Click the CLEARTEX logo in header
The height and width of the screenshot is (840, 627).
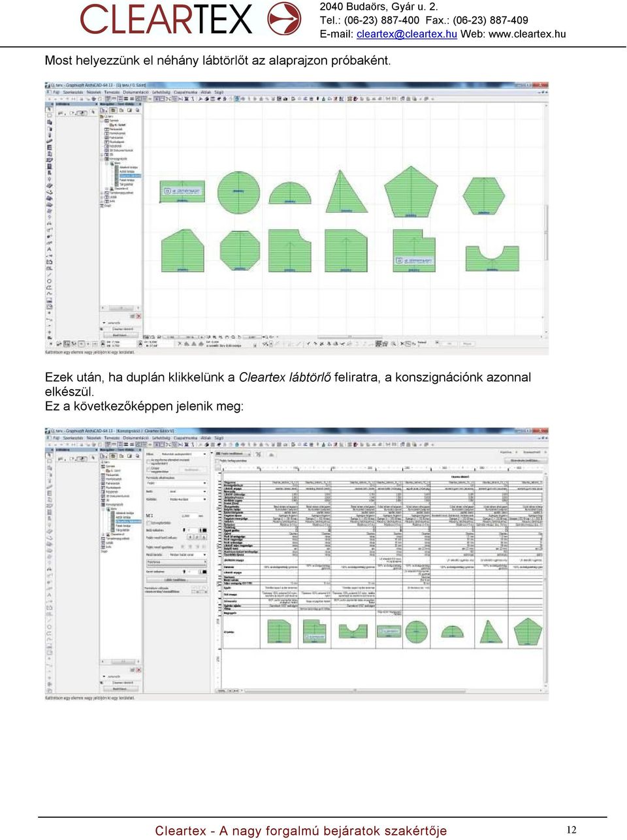(190, 19)
